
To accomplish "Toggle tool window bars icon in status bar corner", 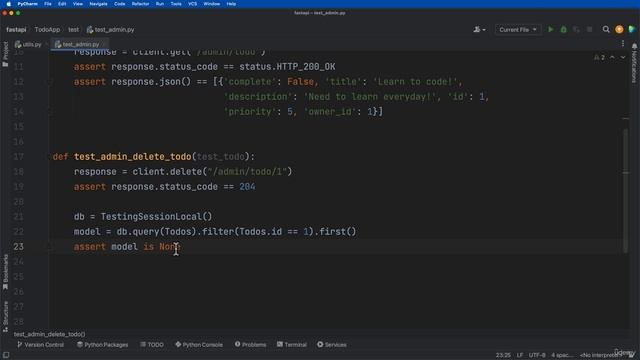I will point(6,355).
